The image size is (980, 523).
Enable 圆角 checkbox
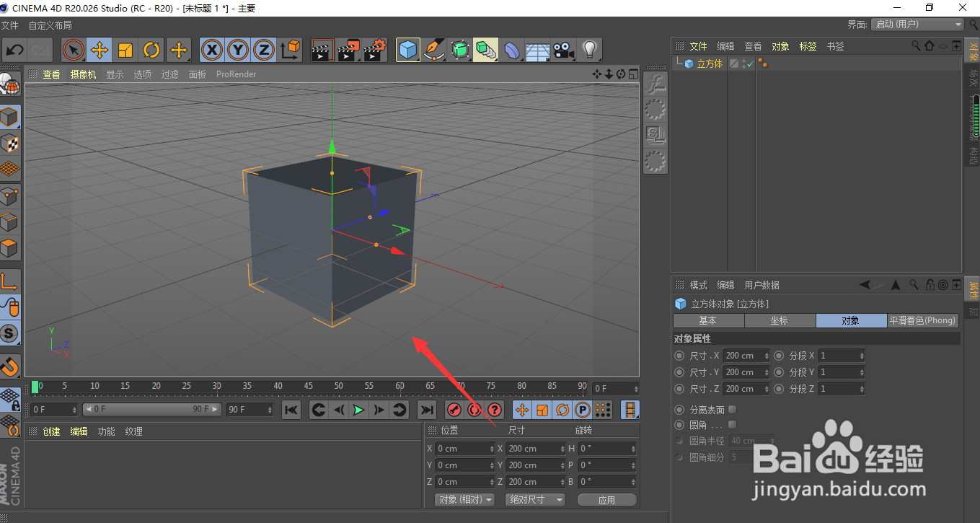pos(733,425)
